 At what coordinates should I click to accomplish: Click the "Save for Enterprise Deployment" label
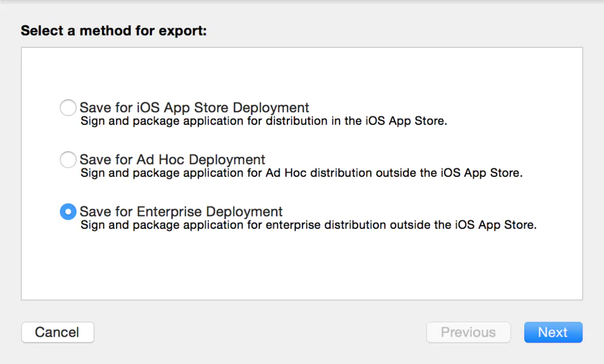click(181, 211)
